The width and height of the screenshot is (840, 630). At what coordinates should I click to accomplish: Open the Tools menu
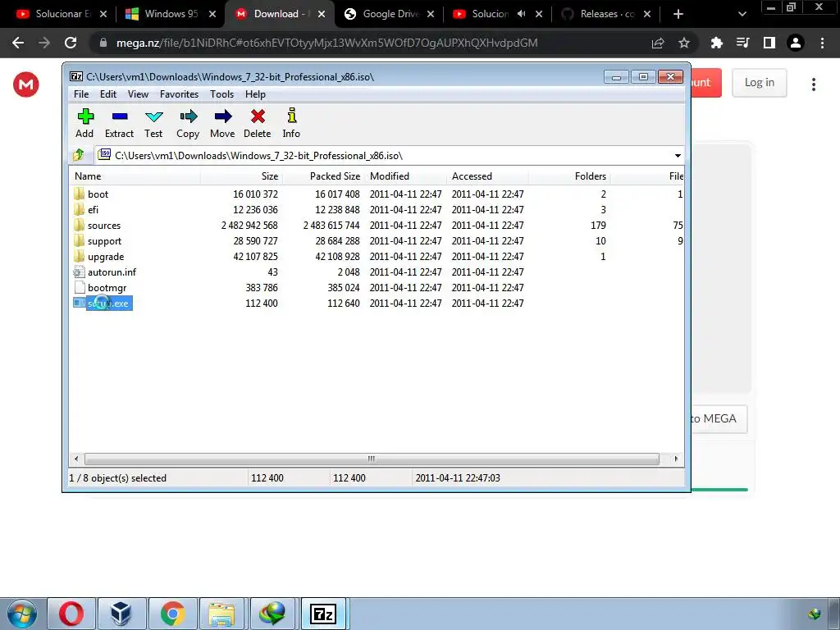[221, 94]
